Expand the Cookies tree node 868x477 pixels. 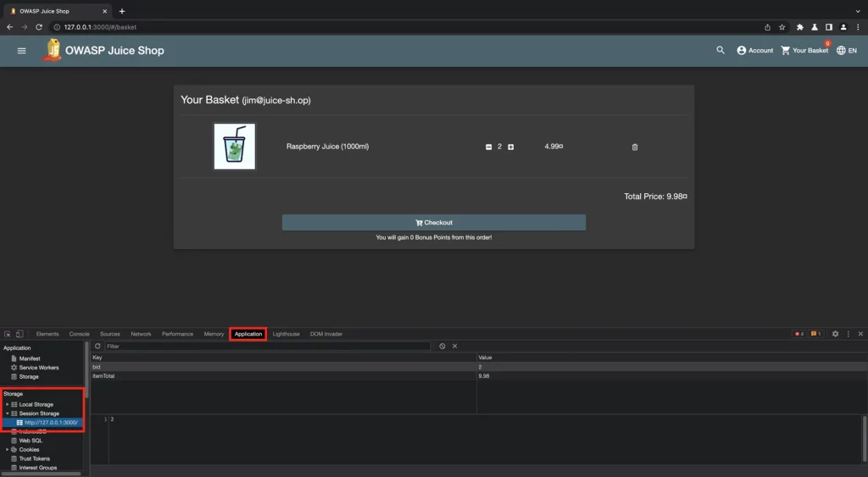pyautogui.click(x=8, y=450)
